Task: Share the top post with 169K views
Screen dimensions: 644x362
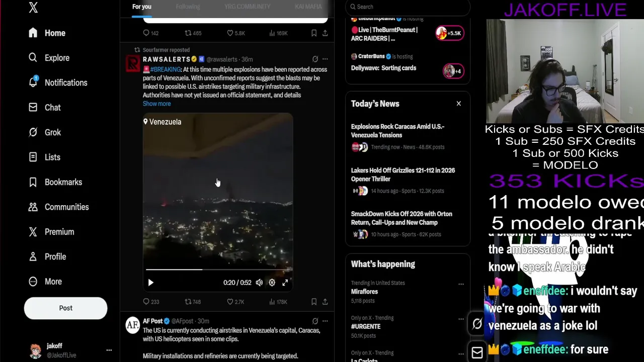Action: pyautogui.click(x=325, y=33)
